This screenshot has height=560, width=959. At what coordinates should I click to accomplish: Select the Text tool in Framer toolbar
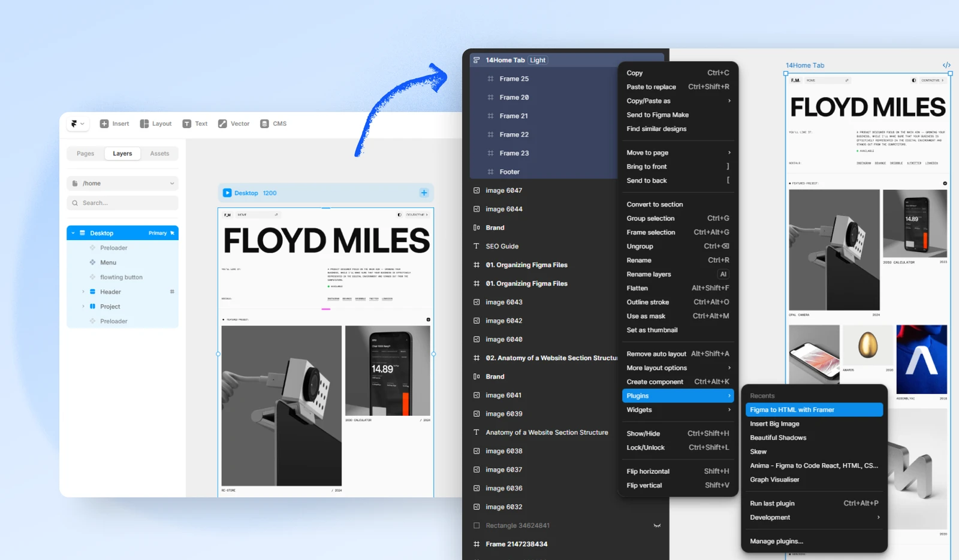[195, 124]
